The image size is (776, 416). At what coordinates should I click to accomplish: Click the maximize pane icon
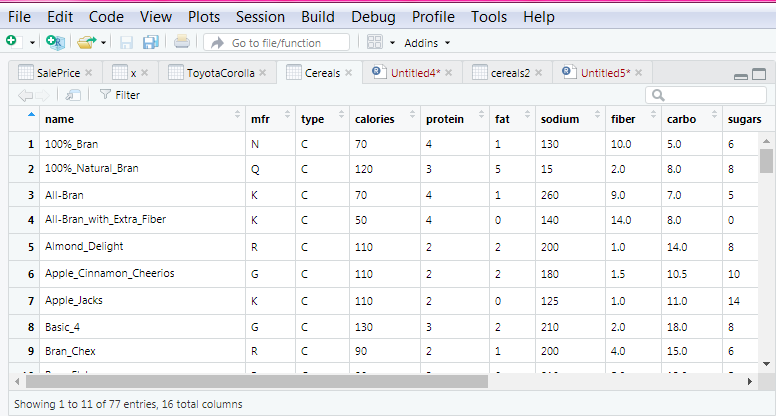[x=759, y=74]
